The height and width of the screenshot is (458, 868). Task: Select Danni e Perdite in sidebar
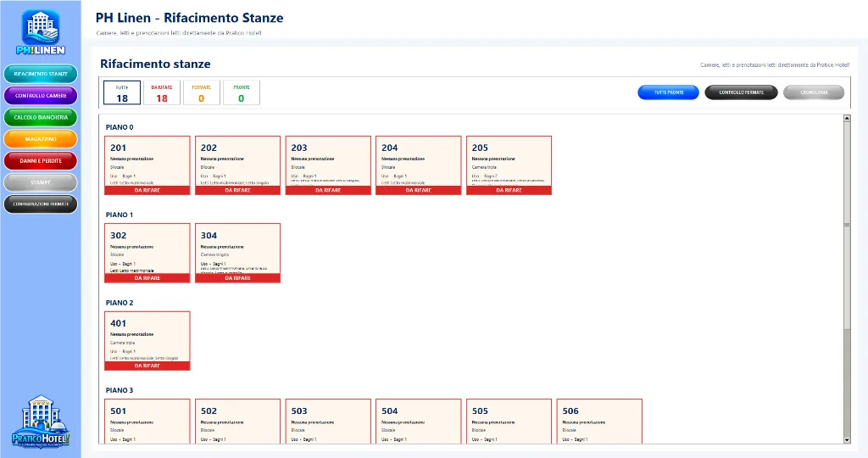41,160
